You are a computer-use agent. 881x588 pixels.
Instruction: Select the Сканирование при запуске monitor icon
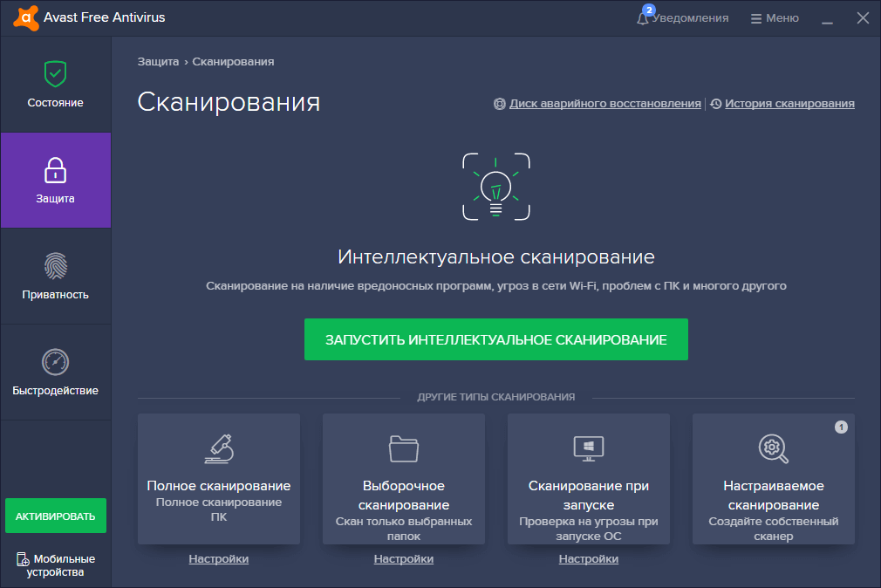click(x=588, y=448)
